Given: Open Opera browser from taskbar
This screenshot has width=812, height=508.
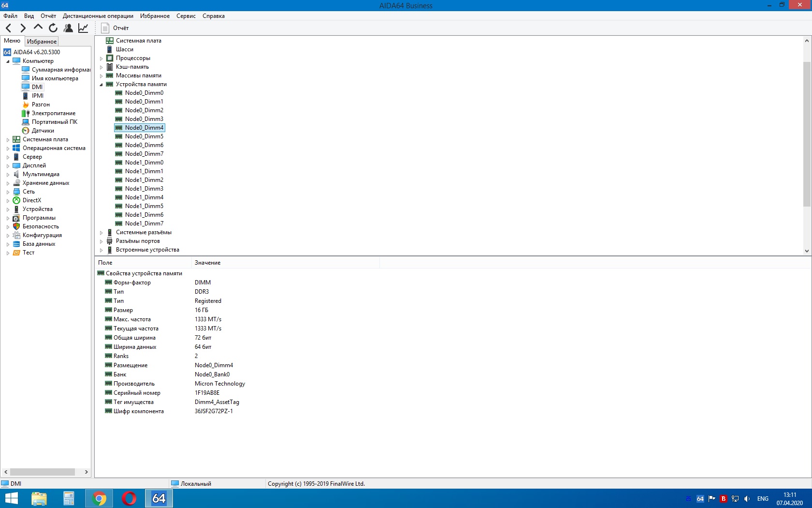Looking at the screenshot, I should point(129,498).
